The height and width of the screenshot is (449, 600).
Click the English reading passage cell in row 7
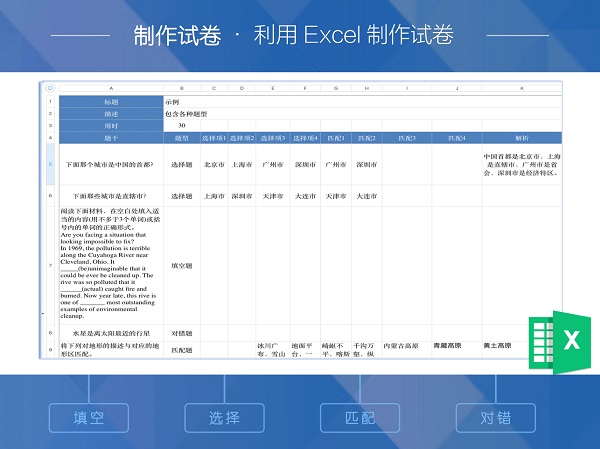[x=111, y=265]
